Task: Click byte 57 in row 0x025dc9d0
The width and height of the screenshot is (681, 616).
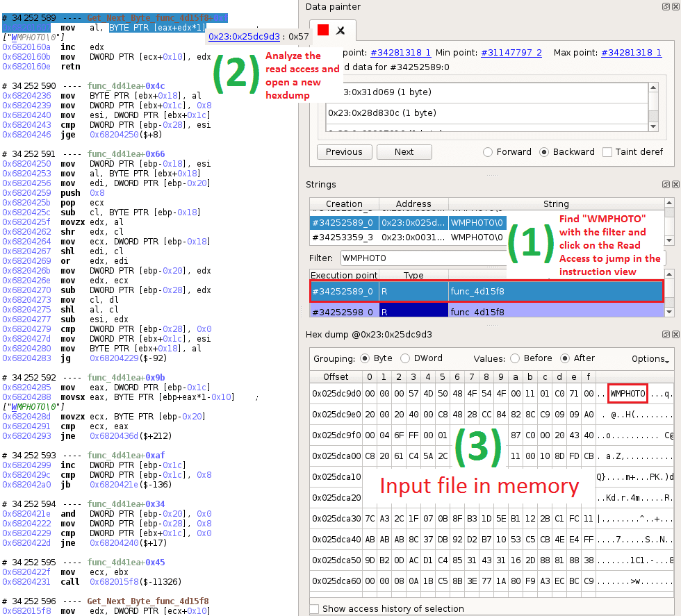Action: coord(413,394)
